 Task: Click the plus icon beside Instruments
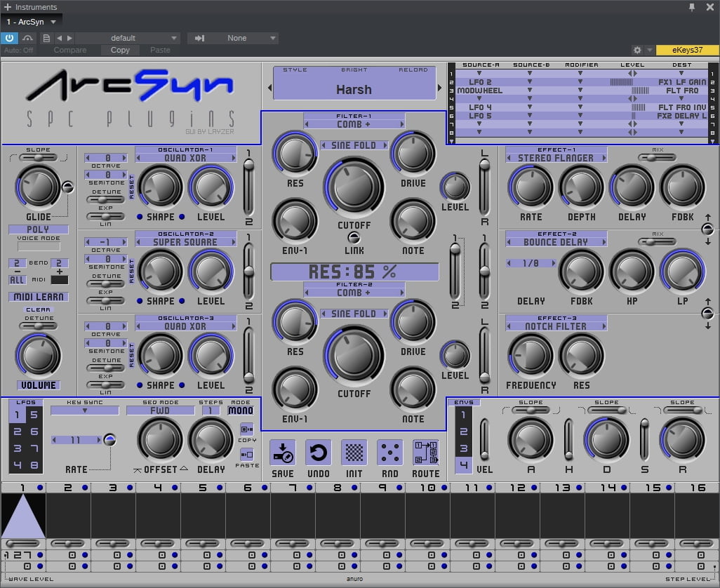click(x=7, y=7)
